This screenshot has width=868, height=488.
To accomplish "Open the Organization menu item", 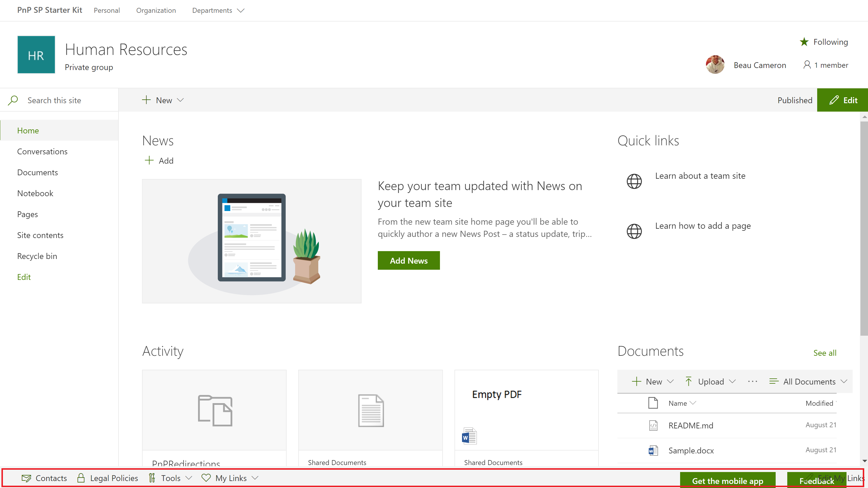I will 156,10.
